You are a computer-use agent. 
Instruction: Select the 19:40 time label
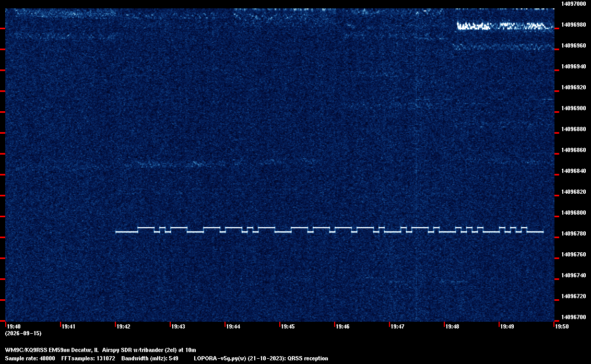click(14, 326)
